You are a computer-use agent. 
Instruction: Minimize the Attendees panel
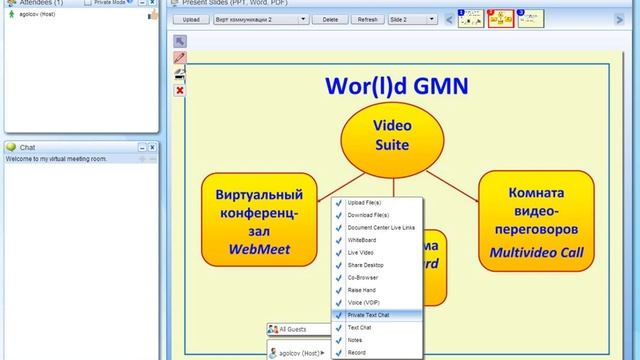pyautogui.click(x=142, y=2)
